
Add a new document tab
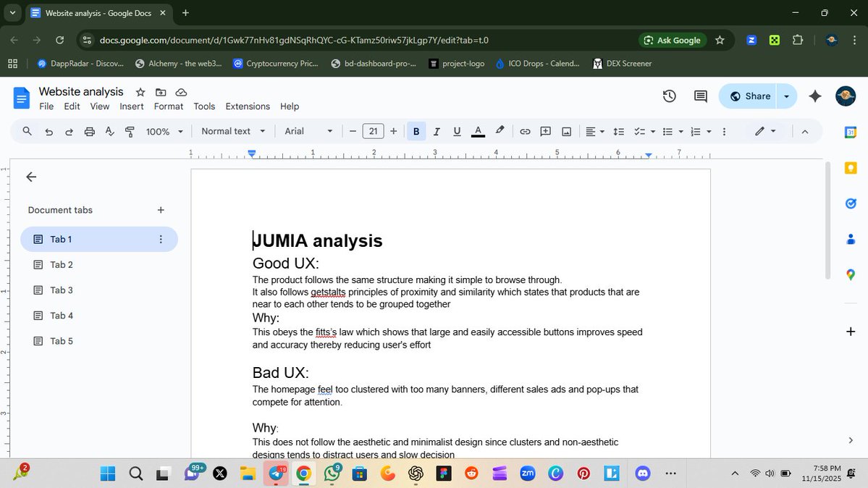pos(161,210)
